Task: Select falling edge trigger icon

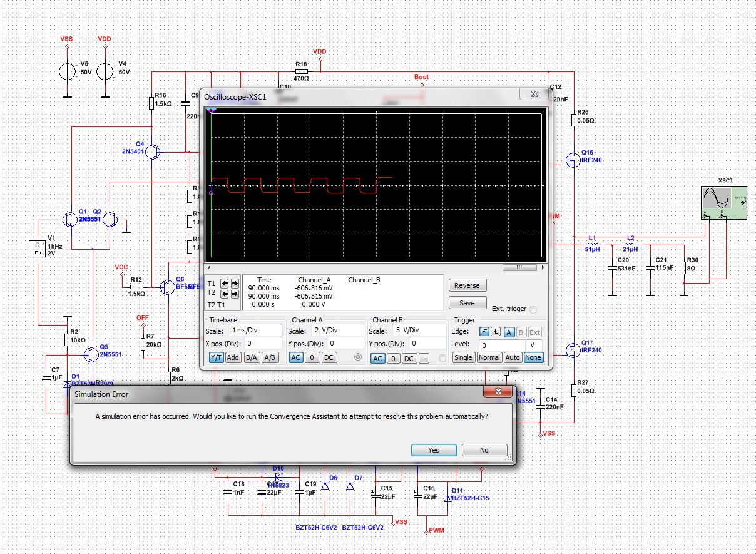Action: (496, 332)
